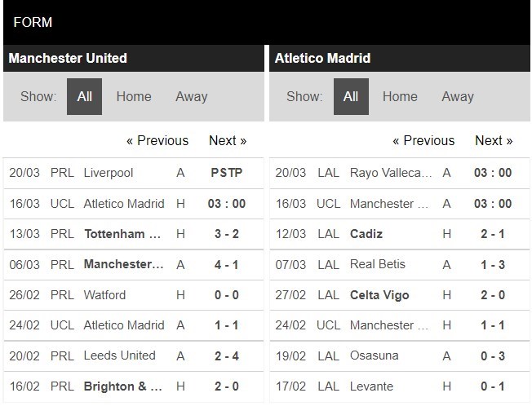This screenshot has height=415, width=532.
Task: Go to Next Manchester United matches
Action: point(228,140)
